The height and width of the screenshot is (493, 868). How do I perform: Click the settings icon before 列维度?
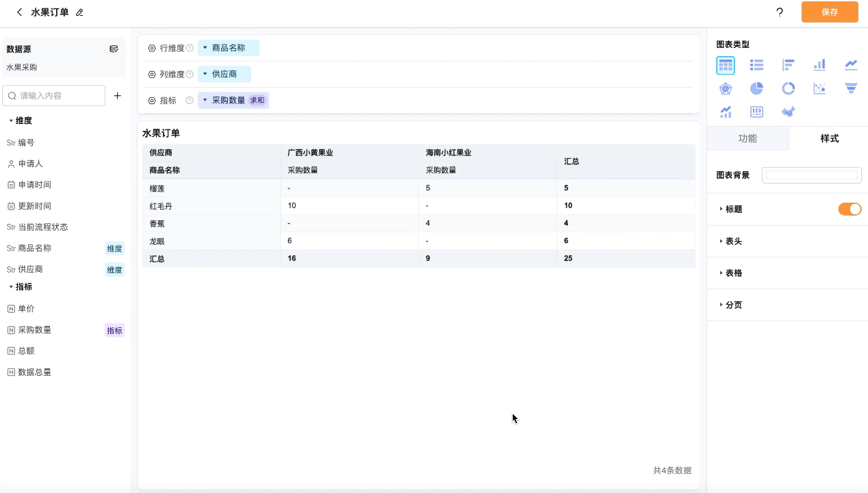click(x=152, y=74)
